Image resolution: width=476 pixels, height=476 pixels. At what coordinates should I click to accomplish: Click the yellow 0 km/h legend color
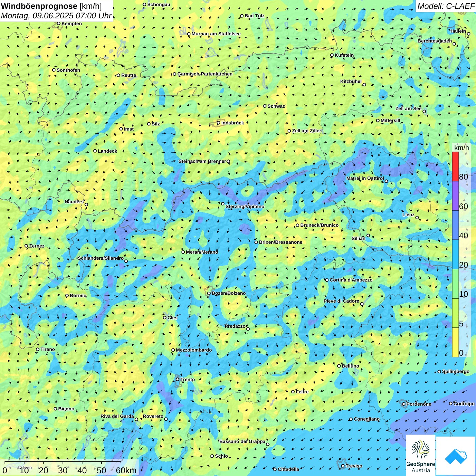coord(455,342)
